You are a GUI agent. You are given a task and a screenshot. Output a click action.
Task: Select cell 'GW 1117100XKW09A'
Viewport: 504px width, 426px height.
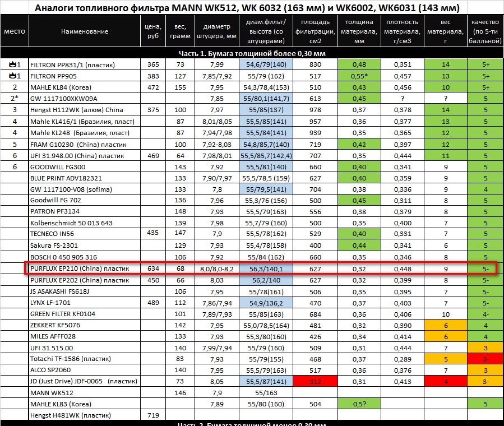(x=85, y=99)
